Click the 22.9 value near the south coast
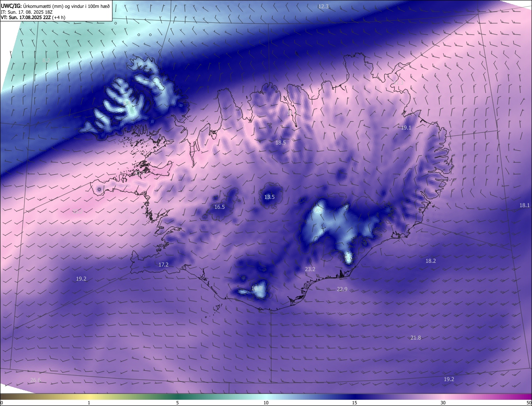Viewport: 532px width, 406px height. pyautogui.click(x=342, y=289)
